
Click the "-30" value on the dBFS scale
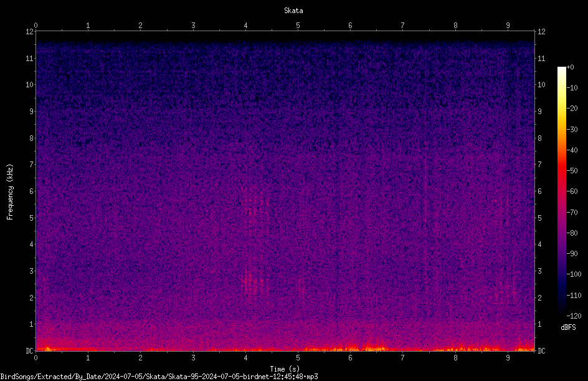pos(572,130)
